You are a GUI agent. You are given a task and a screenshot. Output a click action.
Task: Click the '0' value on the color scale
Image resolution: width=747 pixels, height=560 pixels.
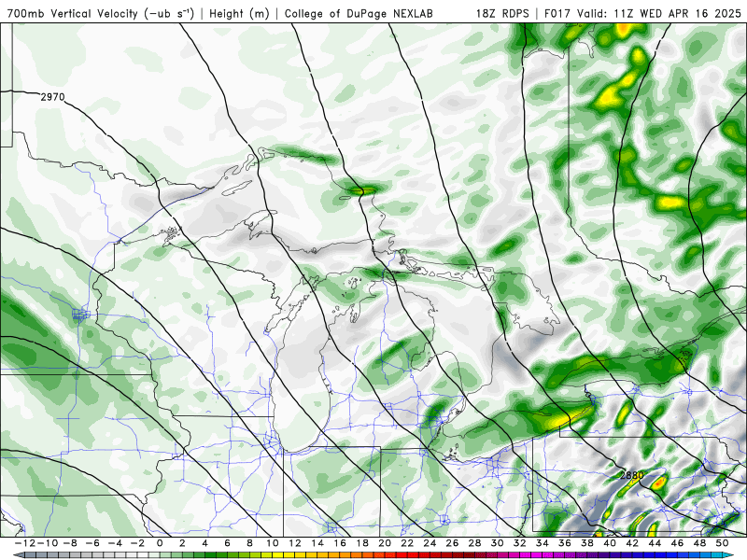coord(160,543)
